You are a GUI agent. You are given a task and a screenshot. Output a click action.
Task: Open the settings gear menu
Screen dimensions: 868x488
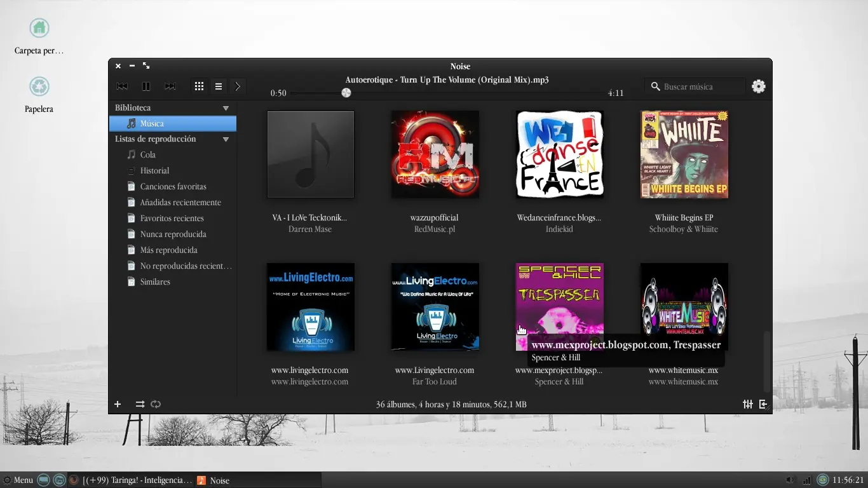pyautogui.click(x=759, y=86)
